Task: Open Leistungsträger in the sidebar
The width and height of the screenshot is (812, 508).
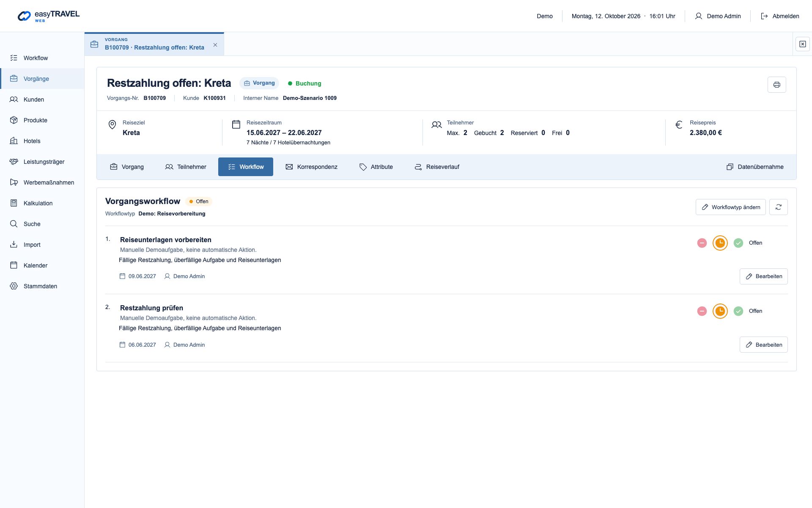Action: pyautogui.click(x=42, y=162)
